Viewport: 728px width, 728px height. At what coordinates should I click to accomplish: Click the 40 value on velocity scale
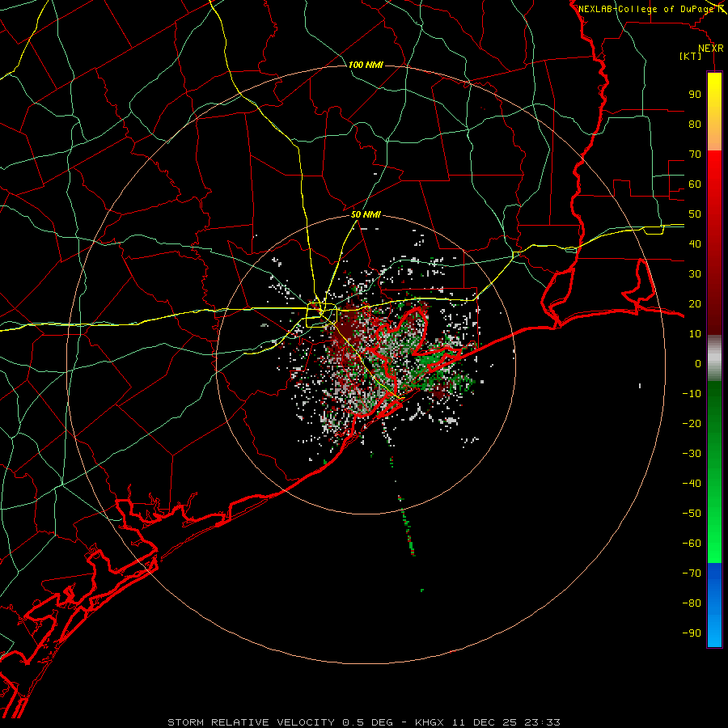[695, 243]
